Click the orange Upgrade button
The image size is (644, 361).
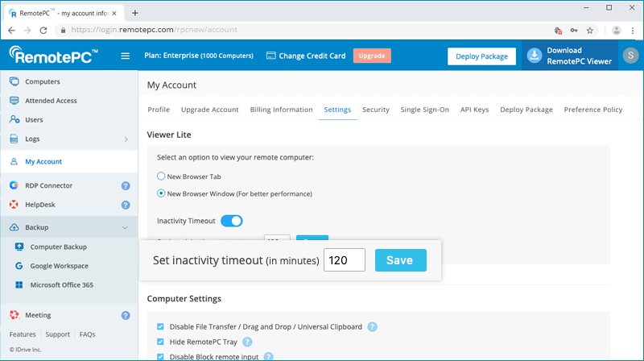click(371, 56)
